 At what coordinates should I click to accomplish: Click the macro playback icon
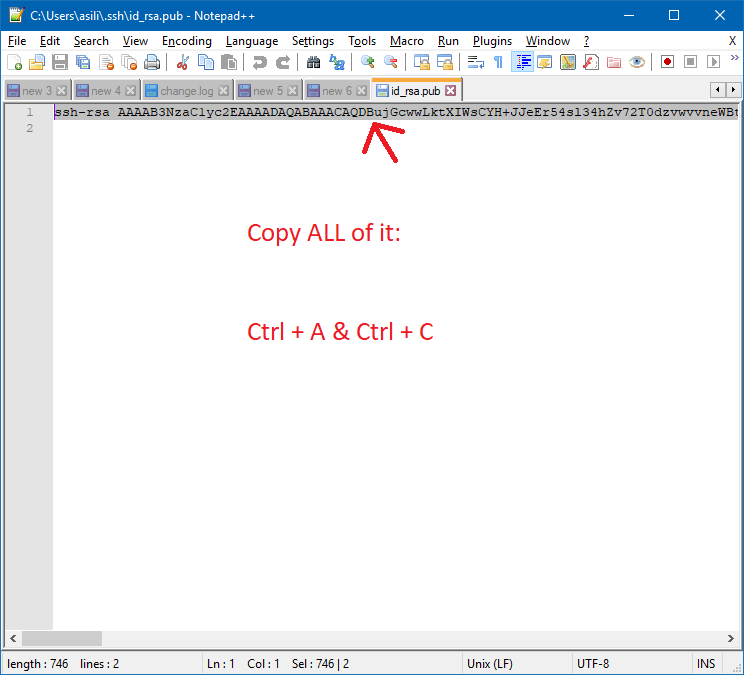713,62
